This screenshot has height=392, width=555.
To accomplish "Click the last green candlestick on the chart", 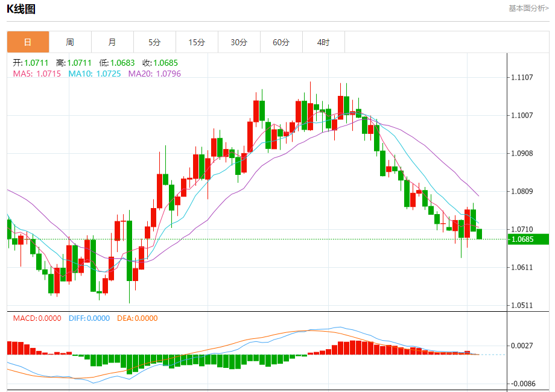I will coord(479,234).
